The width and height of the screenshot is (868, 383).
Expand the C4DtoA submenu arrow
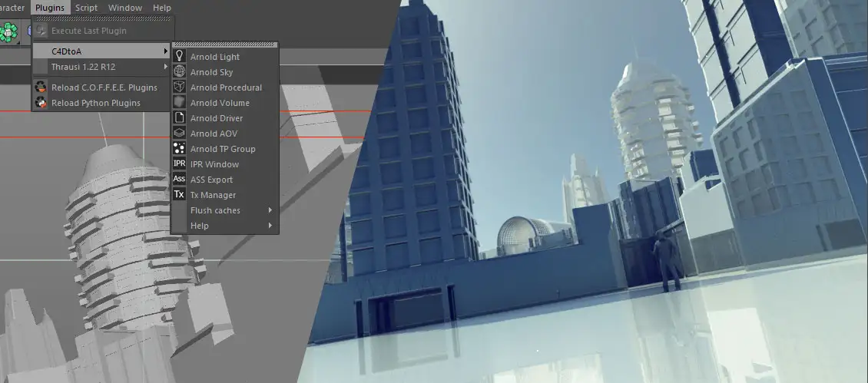(x=165, y=51)
